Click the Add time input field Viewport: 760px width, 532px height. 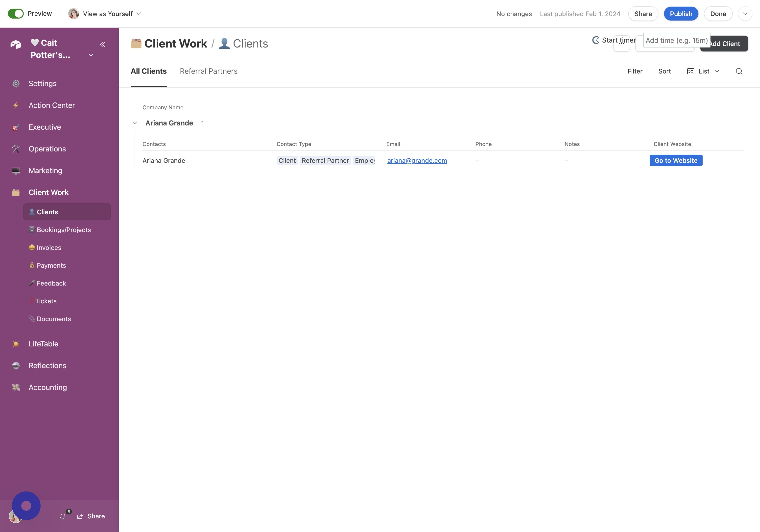(677, 40)
